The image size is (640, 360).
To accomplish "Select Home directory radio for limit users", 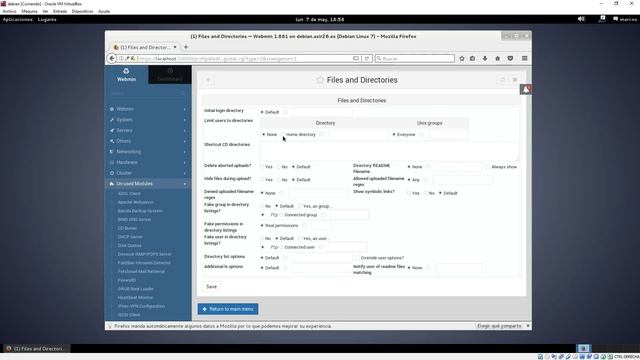I will 283,134.
